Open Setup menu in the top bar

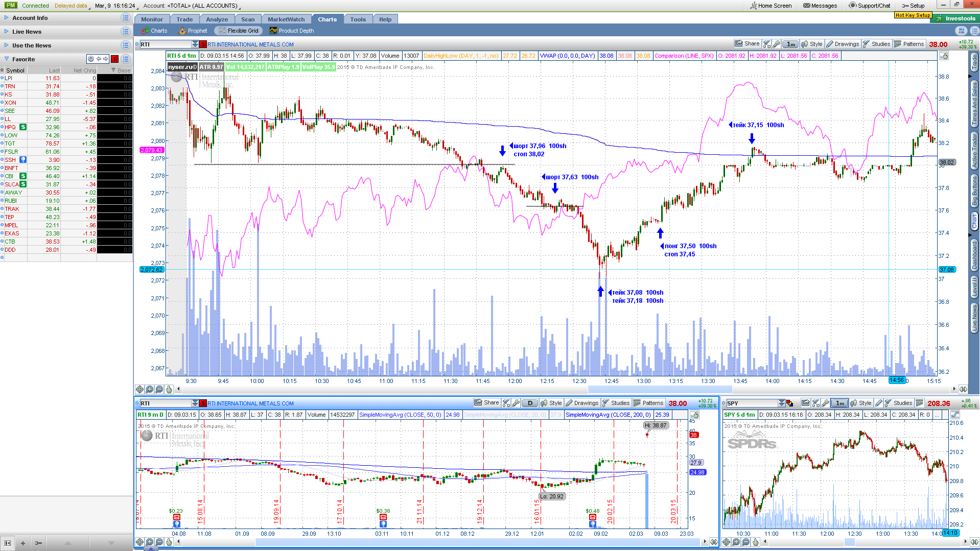913,6
